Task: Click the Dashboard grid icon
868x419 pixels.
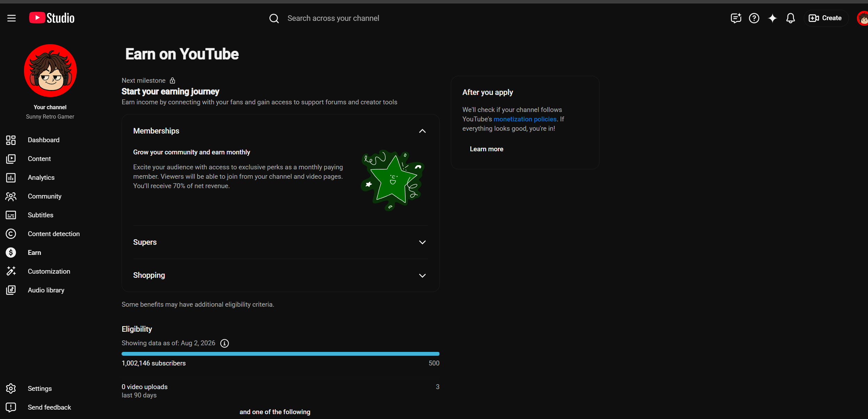Action: (11, 140)
